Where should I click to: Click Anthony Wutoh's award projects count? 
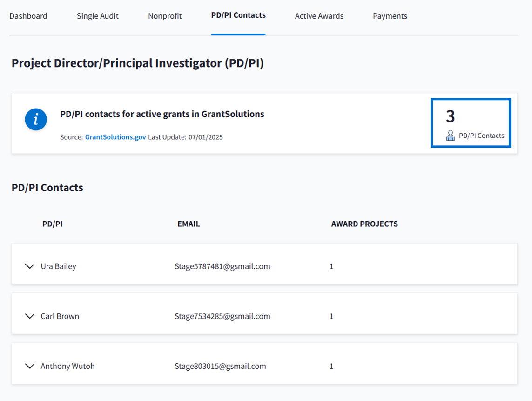point(331,366)
